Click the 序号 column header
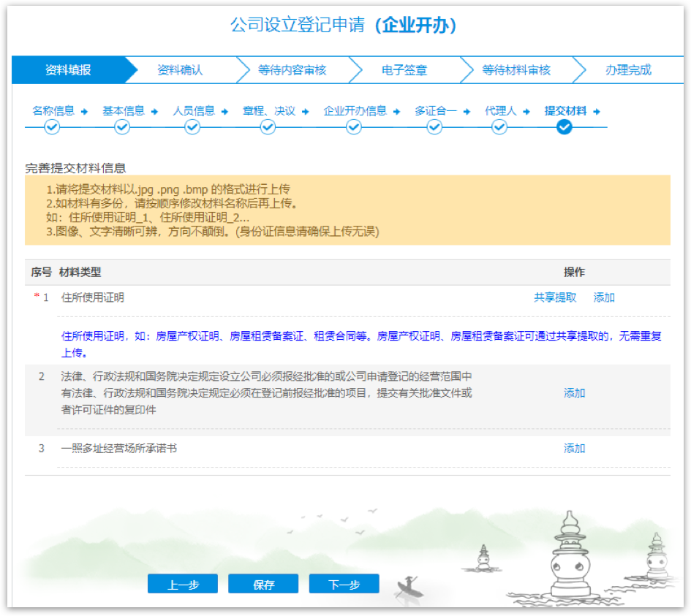The image size is (691, 616). coord(42,272)
